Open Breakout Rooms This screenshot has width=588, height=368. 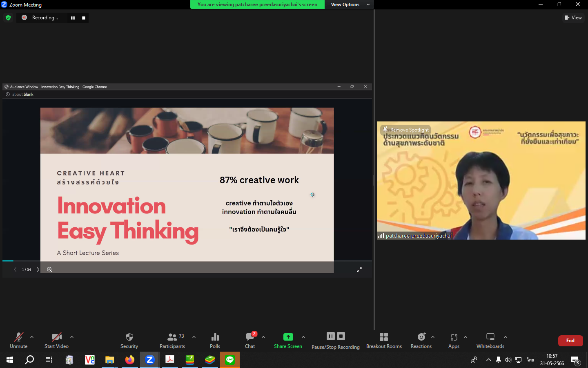(x=384, y=340)
